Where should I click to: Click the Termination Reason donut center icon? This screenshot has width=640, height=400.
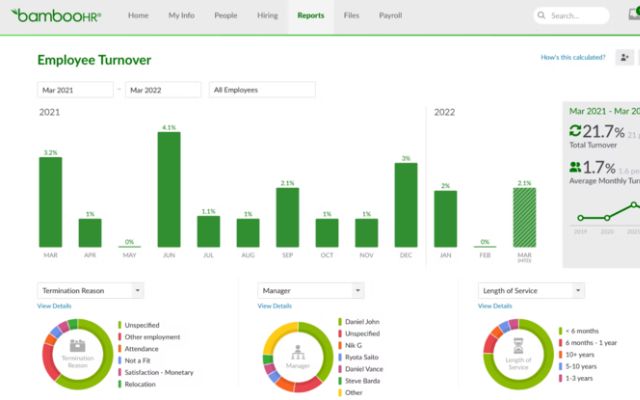[78, 346]
